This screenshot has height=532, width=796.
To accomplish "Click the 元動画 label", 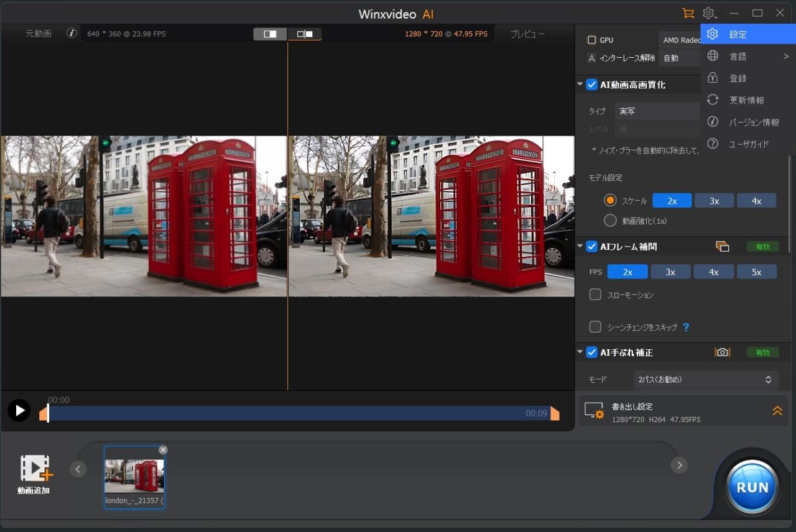I will click(x=39, y=34).
